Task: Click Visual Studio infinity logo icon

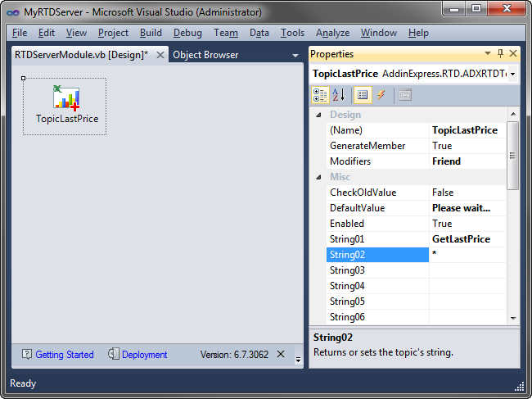Action: (x=13, y=12)
